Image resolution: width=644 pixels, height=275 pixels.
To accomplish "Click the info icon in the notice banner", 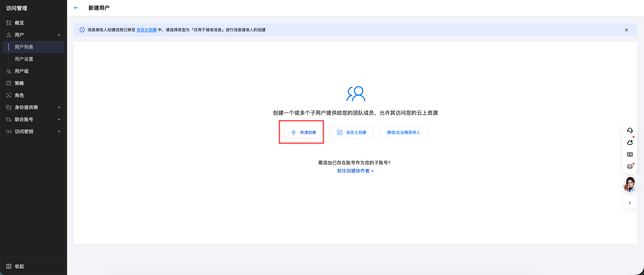I will [82, 30].
